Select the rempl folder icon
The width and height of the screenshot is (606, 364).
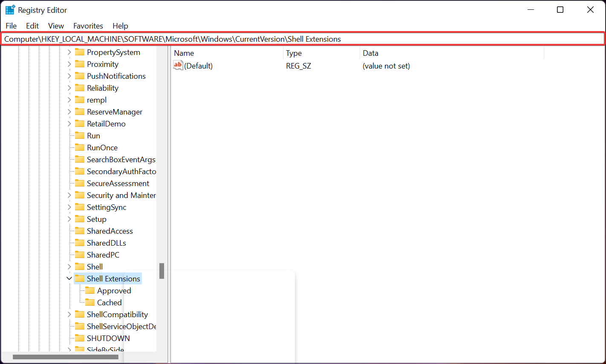pos(80,100)
